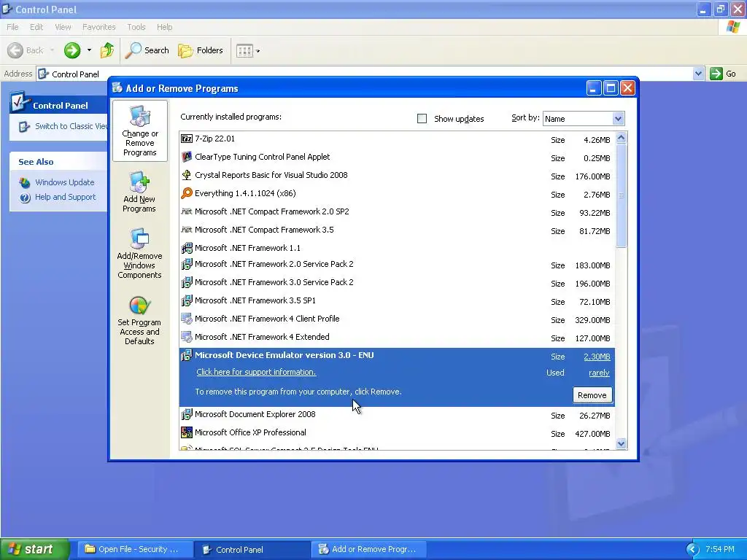The width and height of the screenshot is (747, 560).
Task: Open the Windows Update link
Action: tap(65, 182)
